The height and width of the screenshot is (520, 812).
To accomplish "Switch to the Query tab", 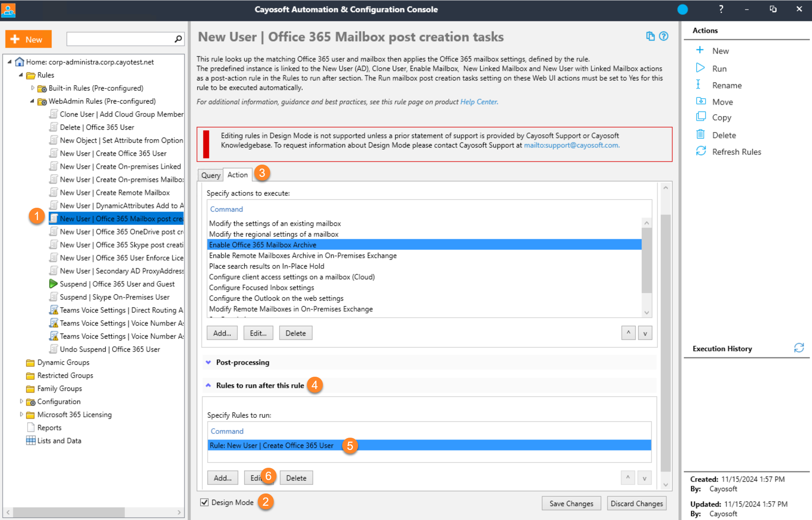I will 210,175.
